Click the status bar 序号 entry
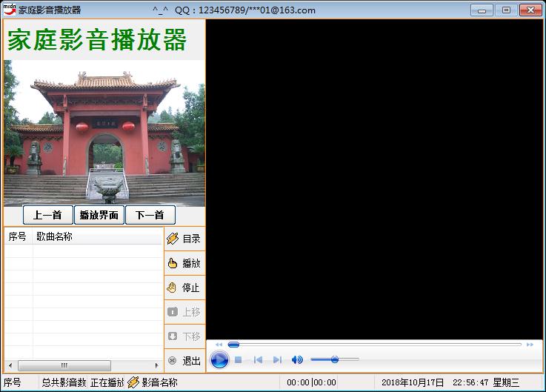The height and width of the screenshot is (392, 546). 13,382
